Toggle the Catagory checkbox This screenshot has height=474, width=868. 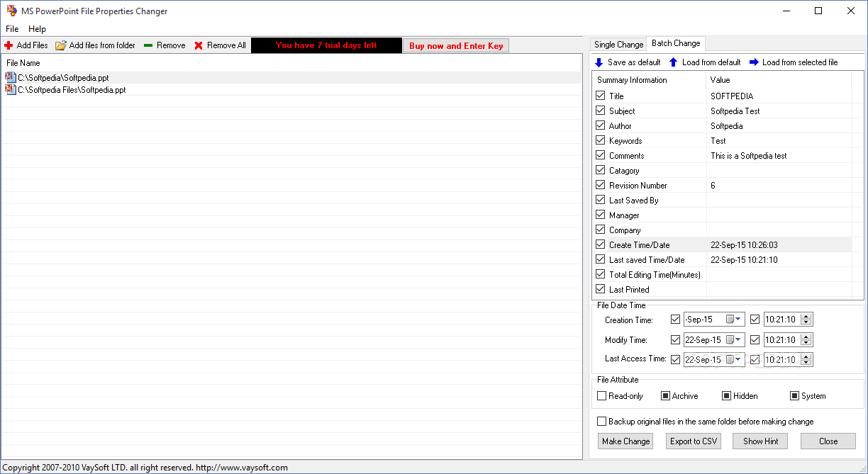click(601, 170)
